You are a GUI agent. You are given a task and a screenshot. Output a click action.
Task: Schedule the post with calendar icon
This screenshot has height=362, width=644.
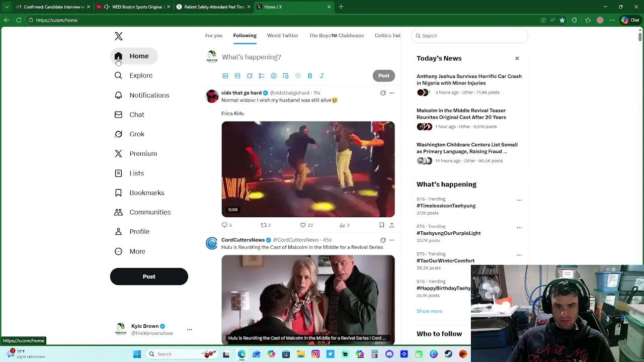(x=286, y=76)
